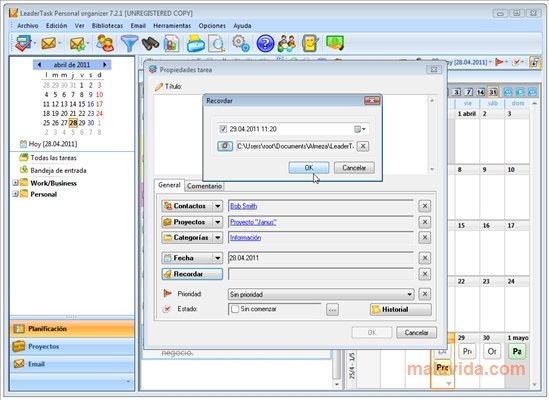549x400 pixels.
Task: Open the Herramientas menu
Action: [x=172, y=26]
